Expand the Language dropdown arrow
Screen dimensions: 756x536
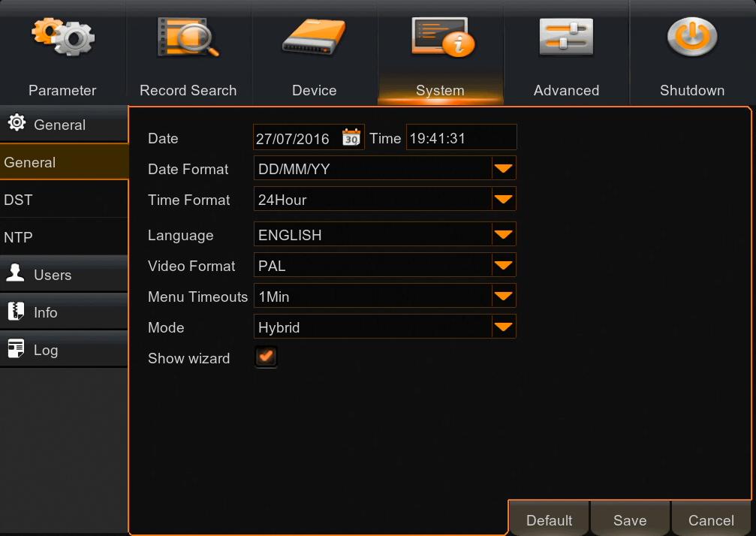pos(504,234)
